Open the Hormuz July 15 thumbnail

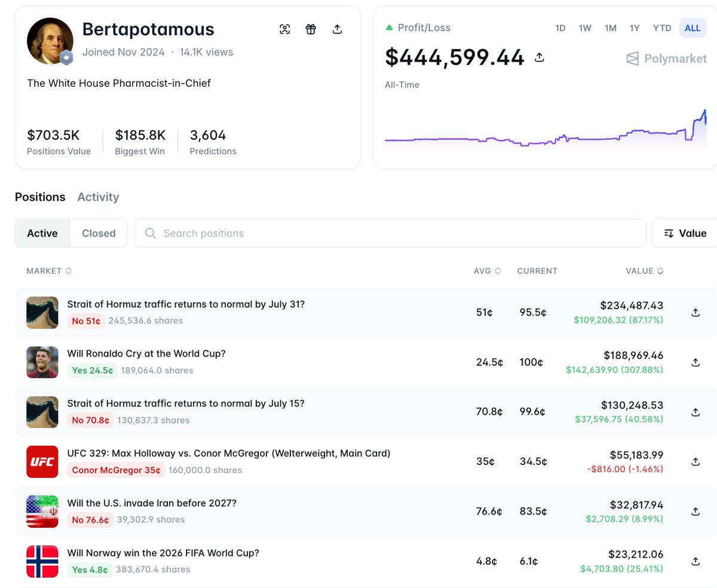(42, 412)
